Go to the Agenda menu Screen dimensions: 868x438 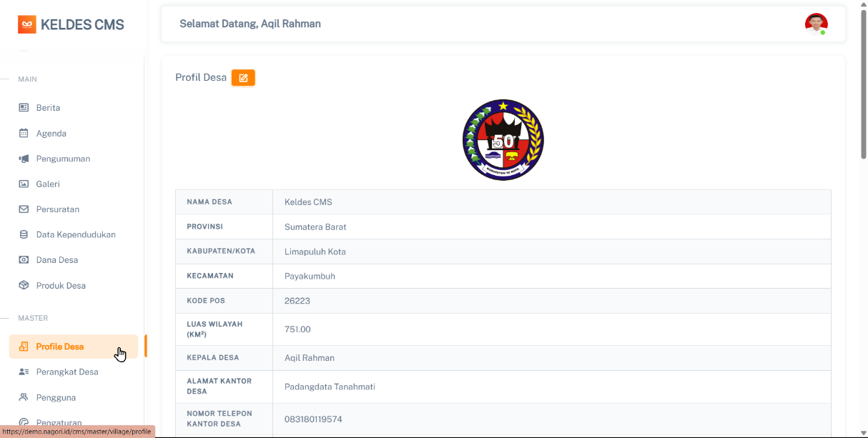pyautogui.click(x=51, y=134)
